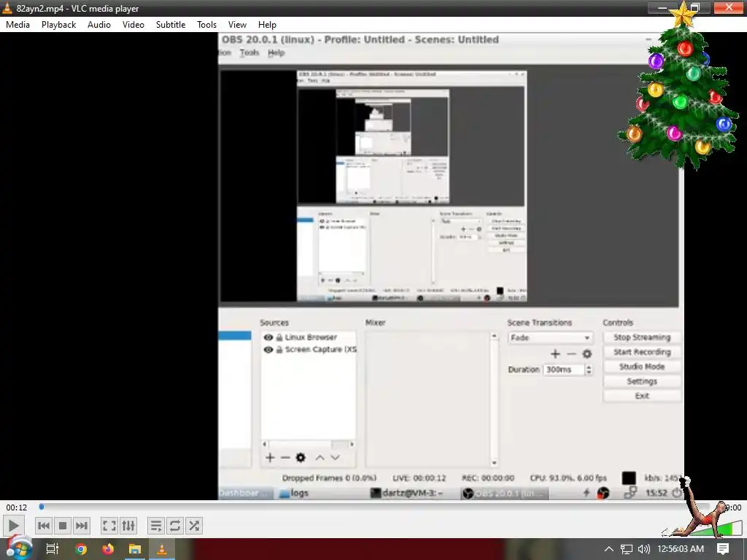Click the Sources properties gear icon in video
The height and width of the screenshot is (560, 747).
301,458
